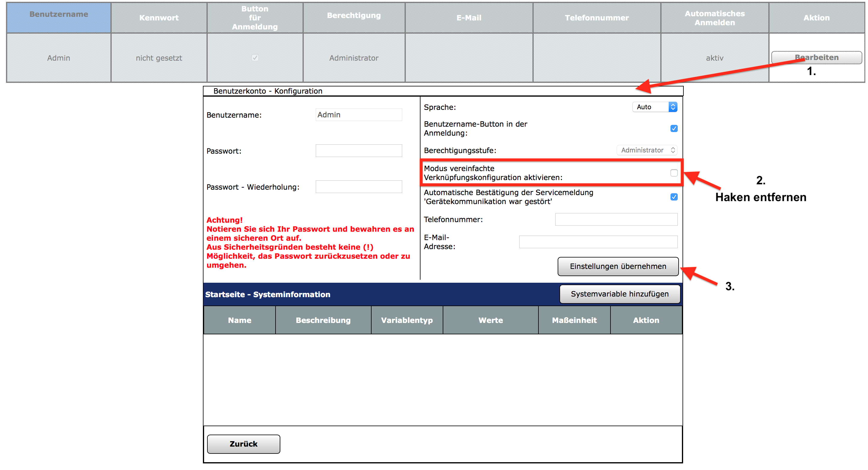
Task: Toggle Modus vereinfachte Verknüpfungskonfiguration checkbox
Action: (x=674, y=173)
